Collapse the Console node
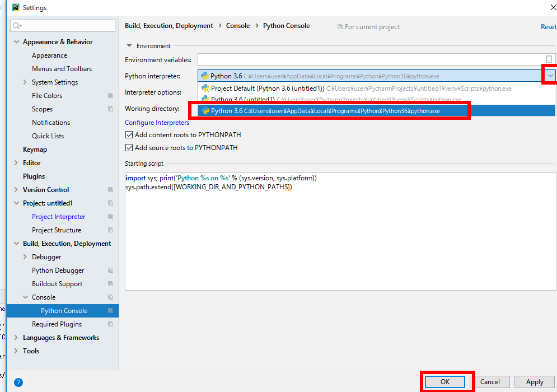This screenshot has width=557, height=392. coord(25,297)
